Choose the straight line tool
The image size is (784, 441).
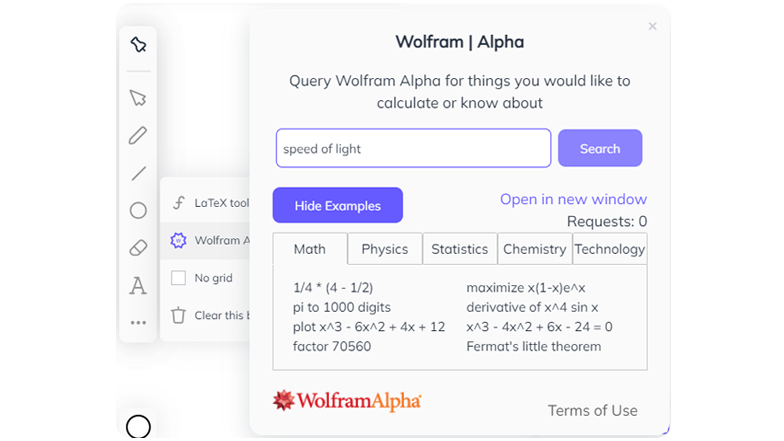(x=138, y=173)
